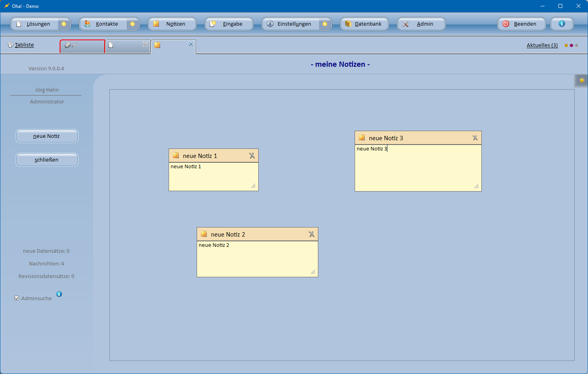Toggle the Adminsuche checkbox
This screenshot has height=374, width=588.
(x=17, y=298)
